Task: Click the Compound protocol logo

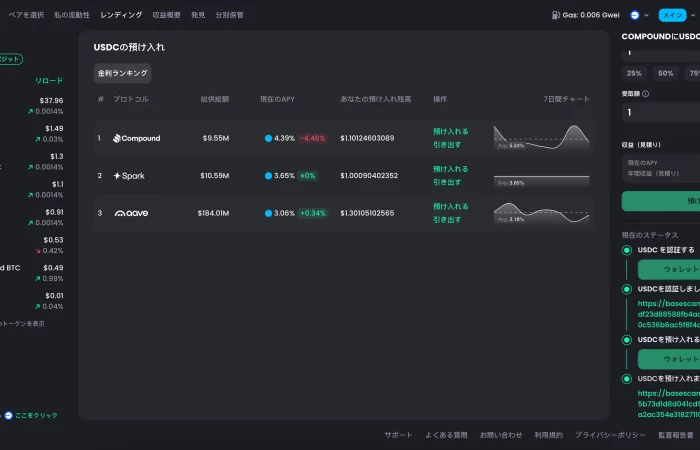Action: [x=137, y=138]
